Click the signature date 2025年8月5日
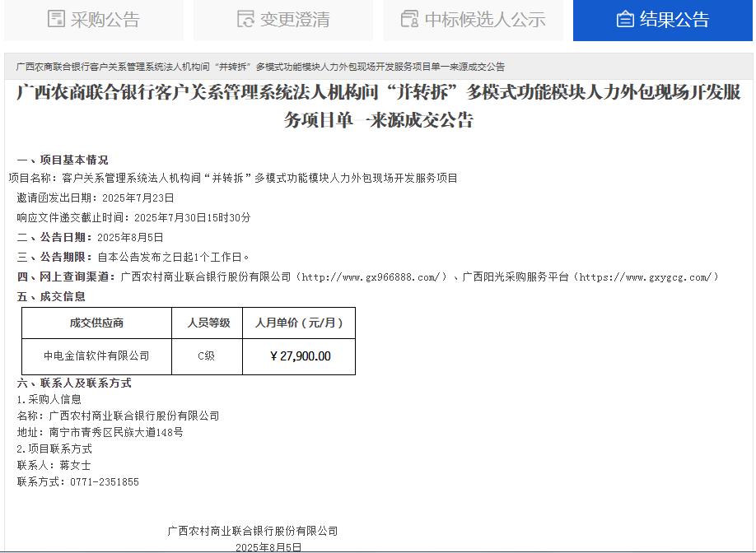 [x=268, y=548]
